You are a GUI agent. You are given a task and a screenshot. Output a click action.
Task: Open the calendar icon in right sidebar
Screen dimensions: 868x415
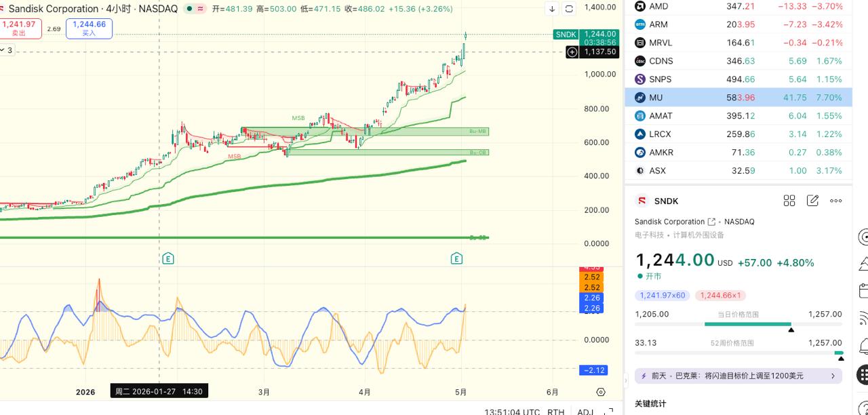click(x=863, y=291)
